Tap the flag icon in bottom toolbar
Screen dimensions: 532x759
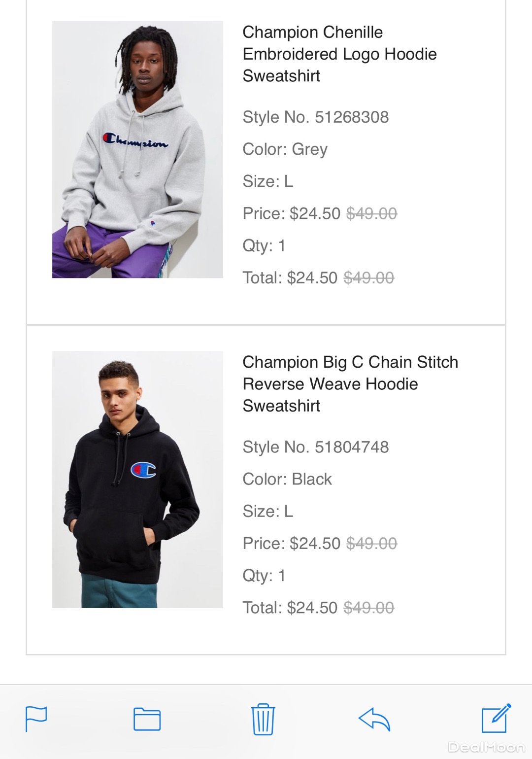[x=36, y=719]
